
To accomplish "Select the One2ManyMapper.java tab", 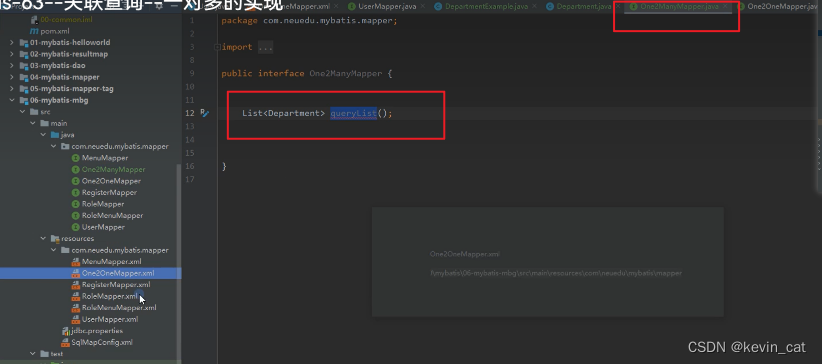I will click(x=679, y=7).
